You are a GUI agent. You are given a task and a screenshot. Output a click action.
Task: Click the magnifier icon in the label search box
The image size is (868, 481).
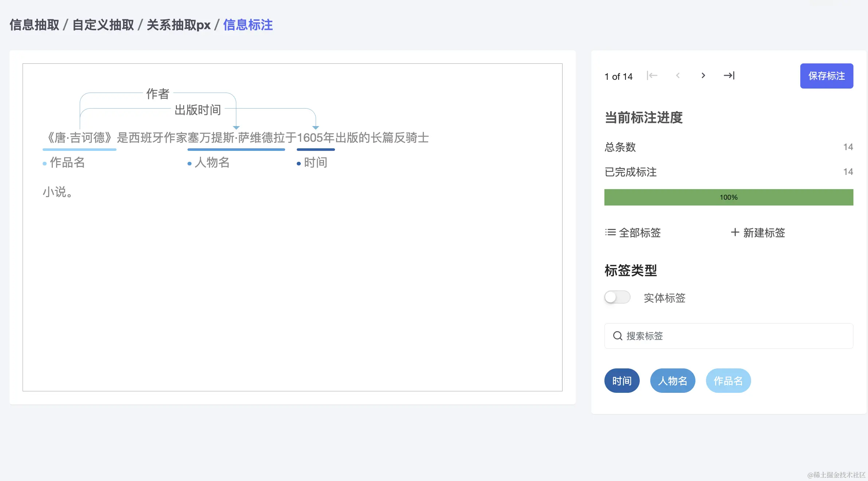[x=618, y=336]
